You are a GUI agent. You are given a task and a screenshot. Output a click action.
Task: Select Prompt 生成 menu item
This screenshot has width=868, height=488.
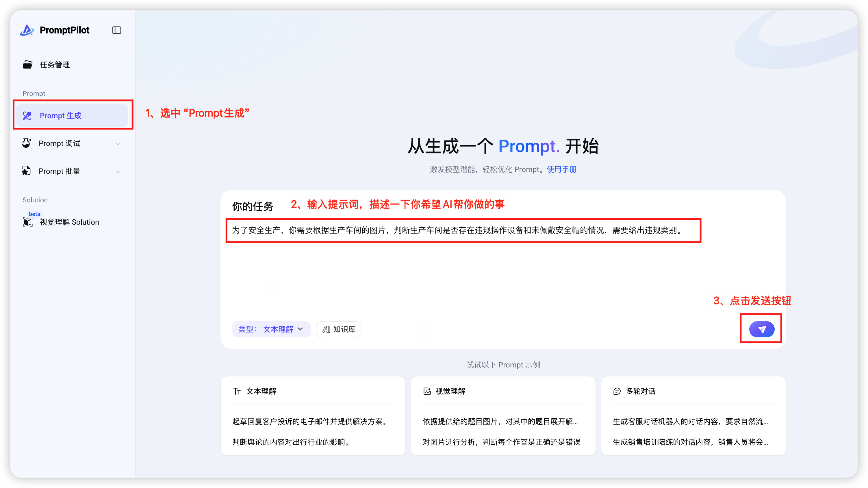coord(61,116)
